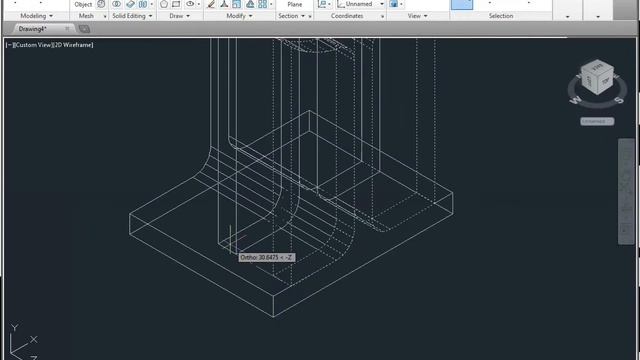The image size is (640, 360).
Task: Expand the View panel
Action: (x=417, y=16)
